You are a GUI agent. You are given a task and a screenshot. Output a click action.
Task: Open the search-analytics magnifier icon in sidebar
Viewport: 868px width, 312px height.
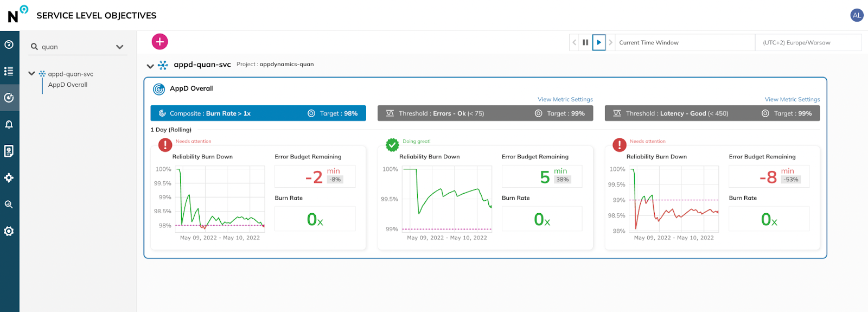pos(9,205)
